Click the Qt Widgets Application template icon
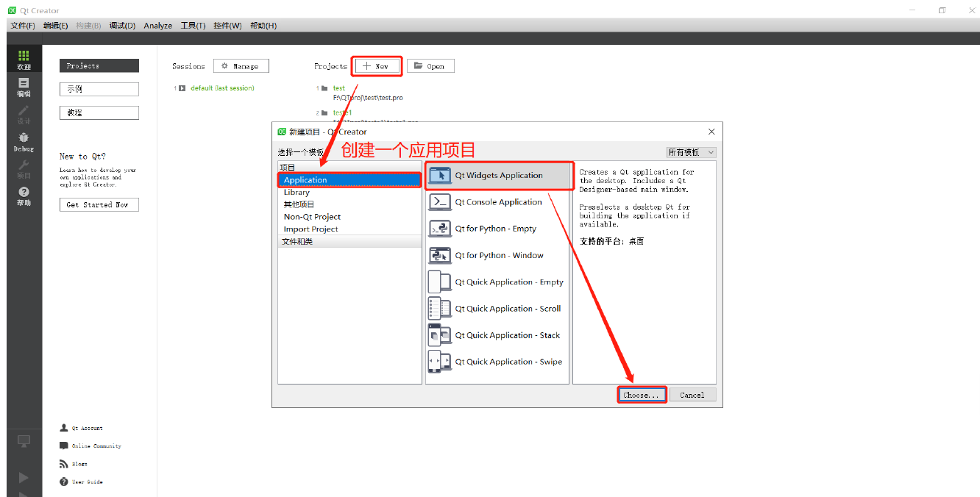980x497 pixels. click(x=440, y=175)
